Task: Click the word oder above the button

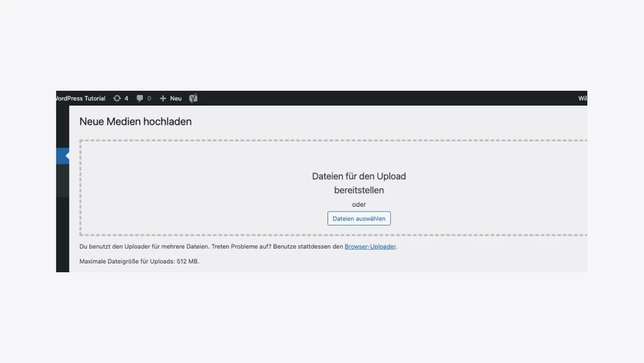Action: 359,204
